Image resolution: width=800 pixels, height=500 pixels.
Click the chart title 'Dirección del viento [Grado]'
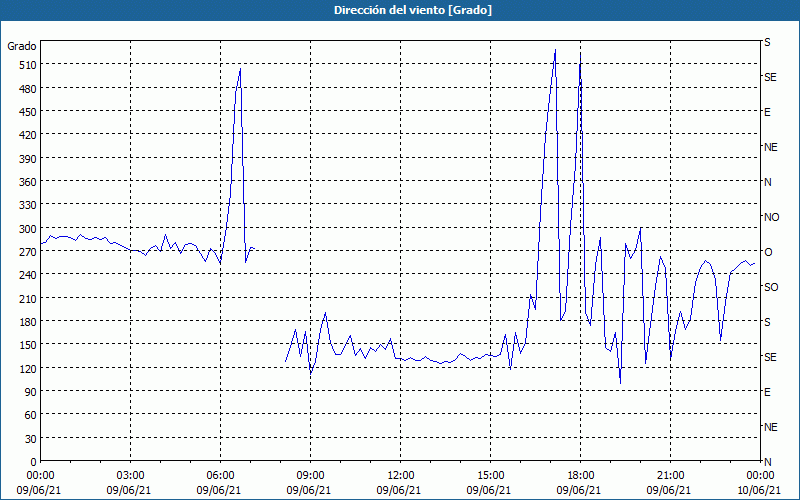(x=413, y=10)
